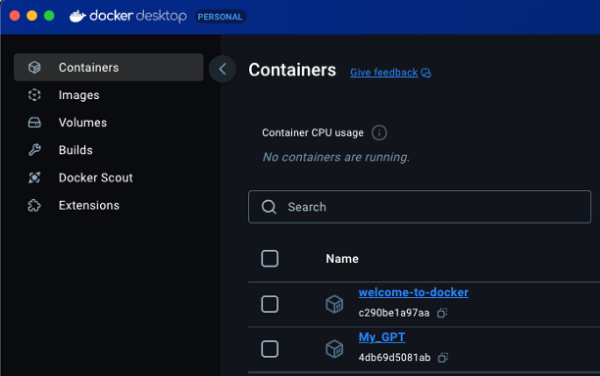
Task: Click the magnifier icon in the search box
Action: point(269,207)
